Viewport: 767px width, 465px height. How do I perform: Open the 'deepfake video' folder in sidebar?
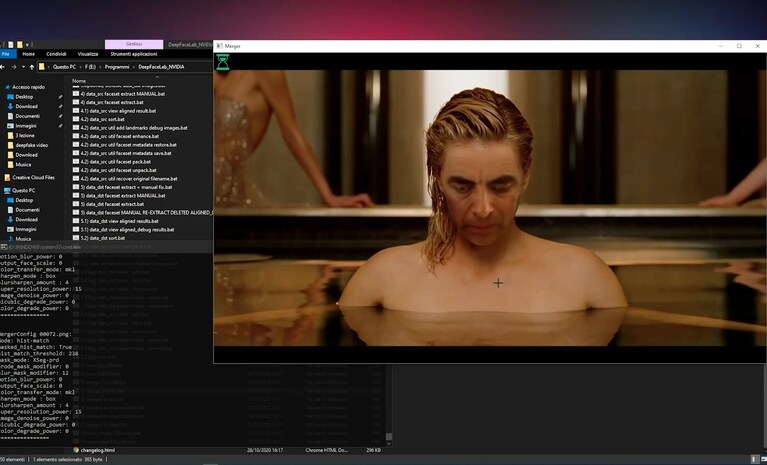31,145
